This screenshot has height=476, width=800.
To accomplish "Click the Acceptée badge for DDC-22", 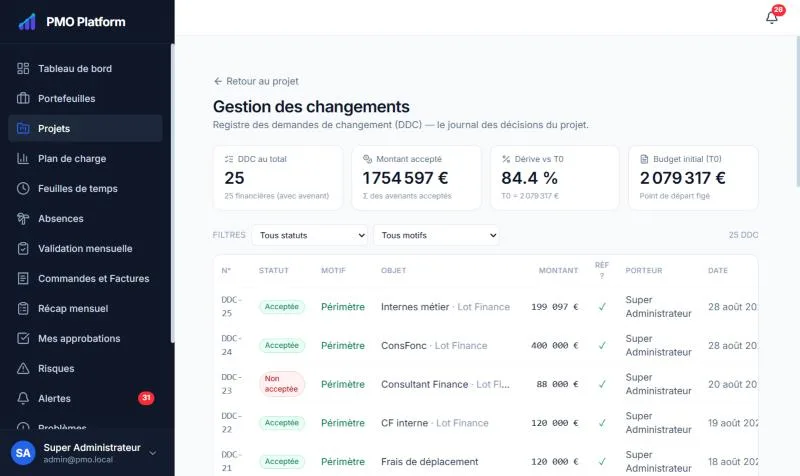I will [x=282, y=423].
